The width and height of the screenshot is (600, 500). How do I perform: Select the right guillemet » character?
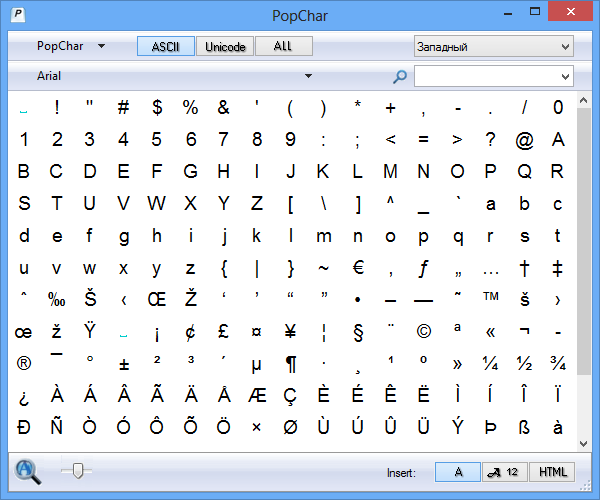[x=457, y=364]
